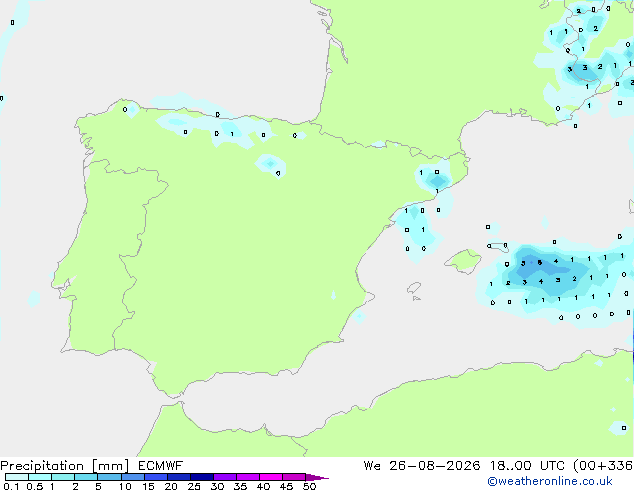Click the "25" legend scale label

point(194,486)
